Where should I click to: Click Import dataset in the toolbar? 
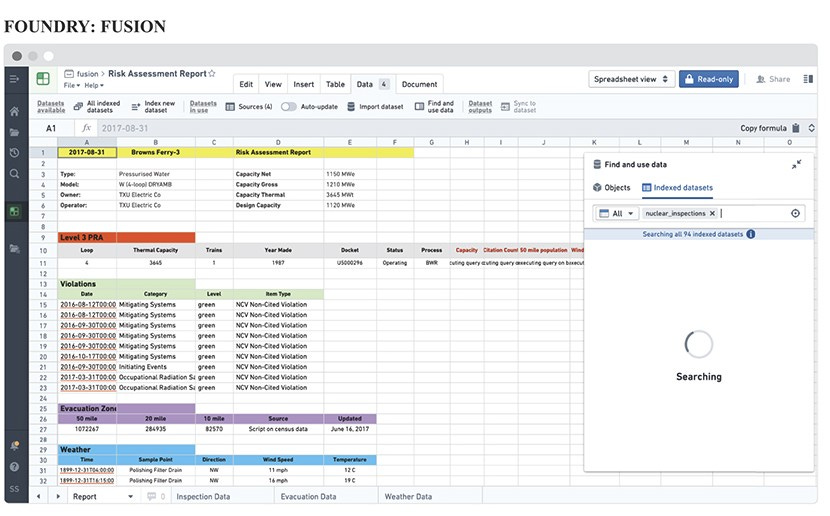pyautogui.click(x=375, y=106)
